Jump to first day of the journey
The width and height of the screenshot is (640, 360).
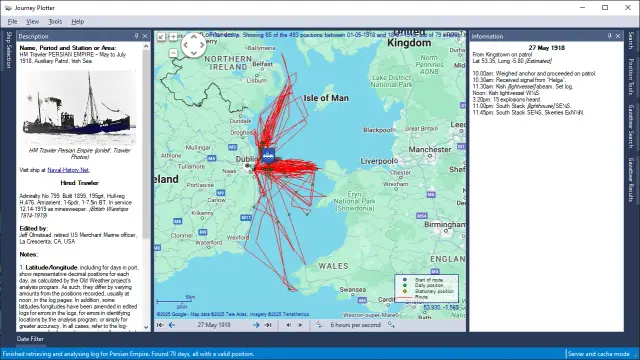[x=160, y=325]
